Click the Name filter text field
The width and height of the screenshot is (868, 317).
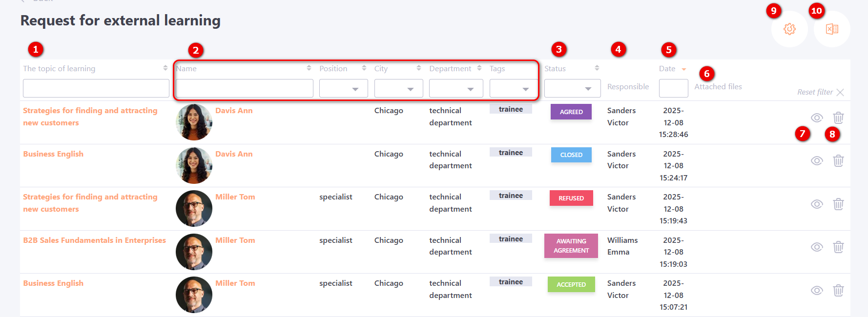244,89
